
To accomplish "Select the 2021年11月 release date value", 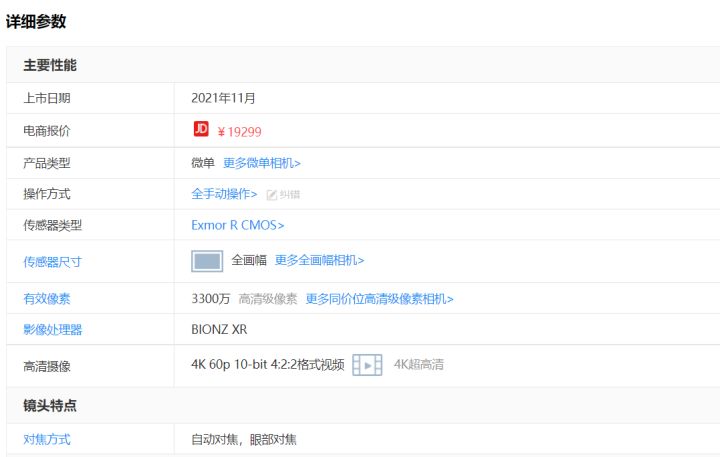I will 223,98.
